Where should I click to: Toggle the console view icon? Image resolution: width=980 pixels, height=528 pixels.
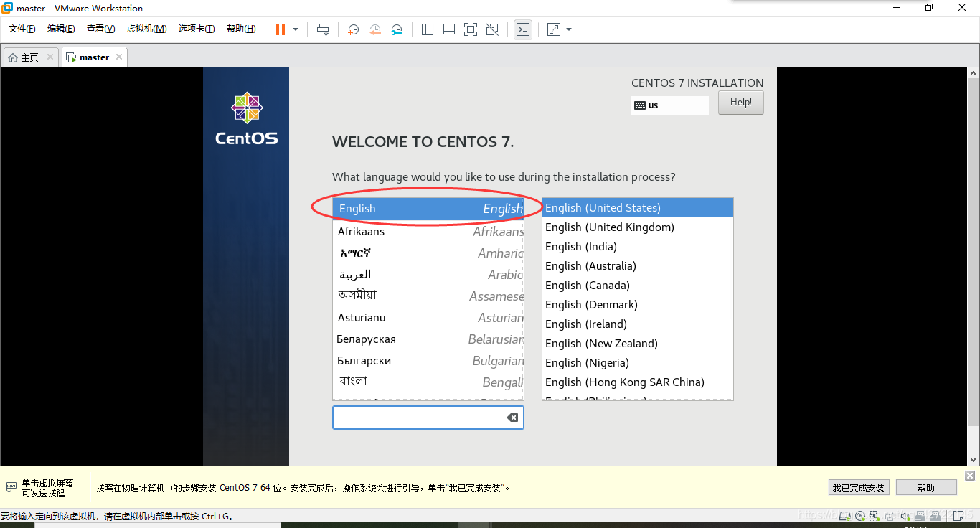pos(523,29)
